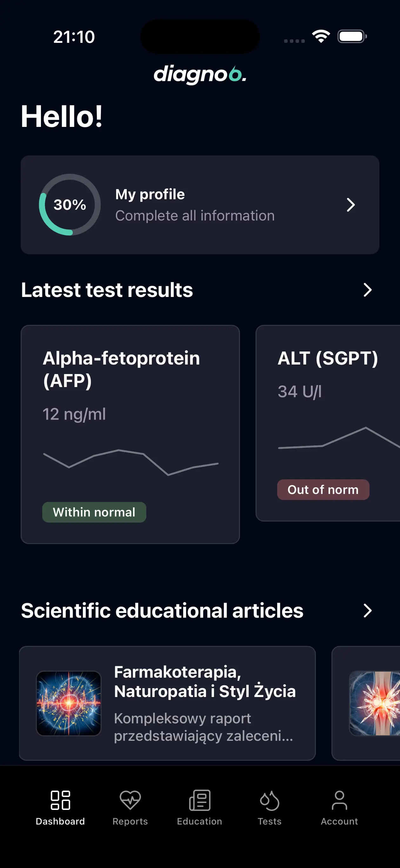
Task: Open the ALT (SGPT) result card
Action: pos(328,423)
